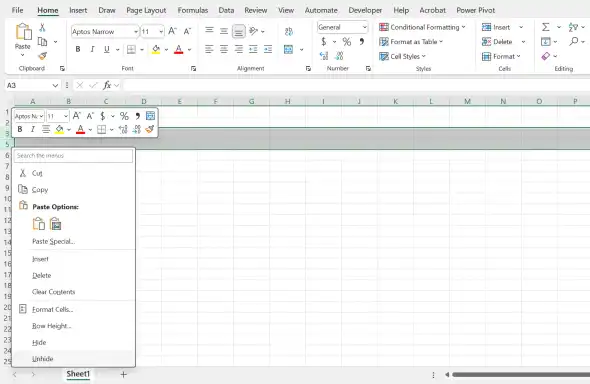Click Delete in the Cells group

click(x=497, y=42)
